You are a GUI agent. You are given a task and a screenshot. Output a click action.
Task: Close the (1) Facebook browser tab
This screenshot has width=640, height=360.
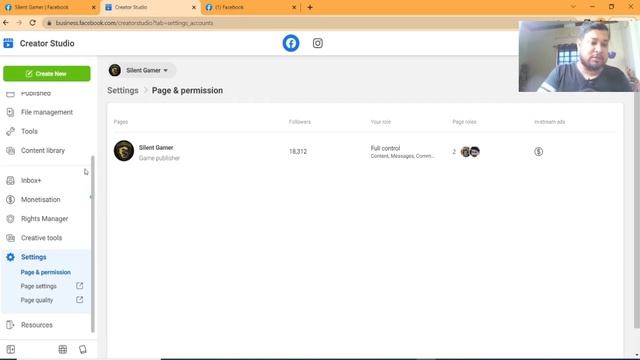coord(294,7)
